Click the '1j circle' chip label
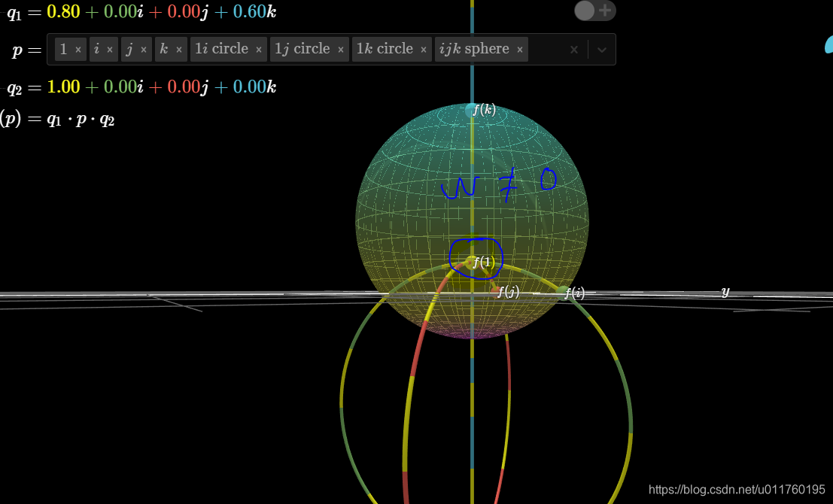Image resolution: width=833 pixels, height=504 pixels. tap(302, 49)
